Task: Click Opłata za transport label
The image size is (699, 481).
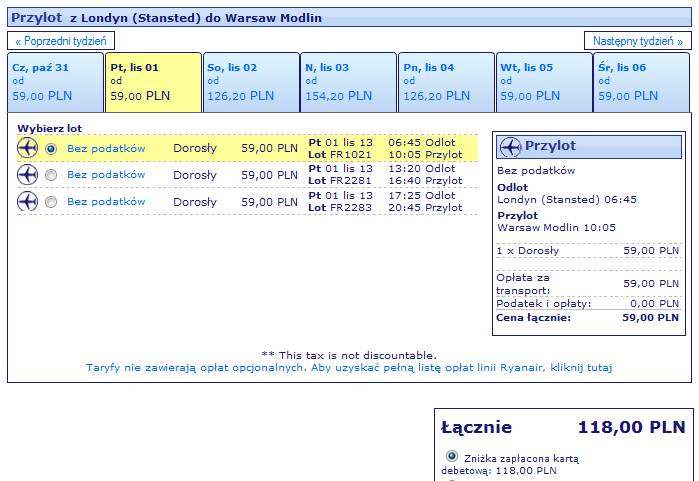Action: [523, 284]
